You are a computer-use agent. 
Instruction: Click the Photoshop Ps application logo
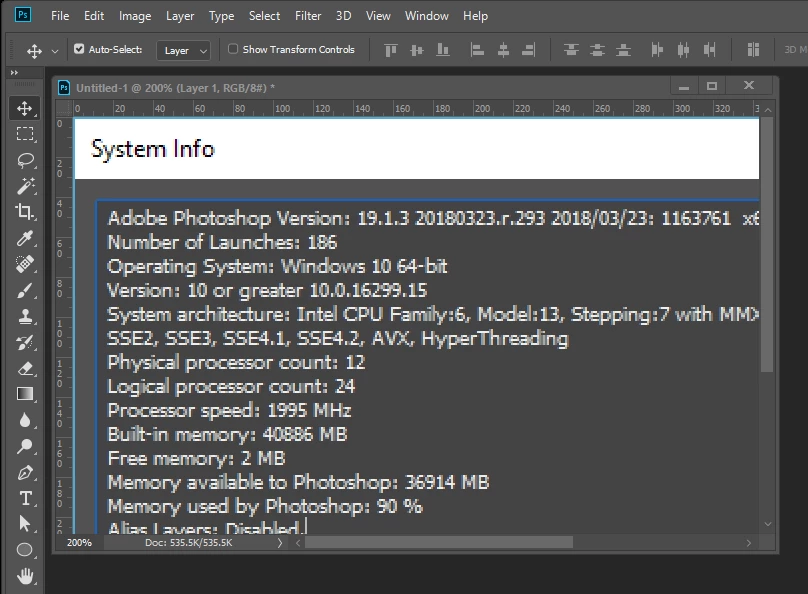[x=23, y=14]
